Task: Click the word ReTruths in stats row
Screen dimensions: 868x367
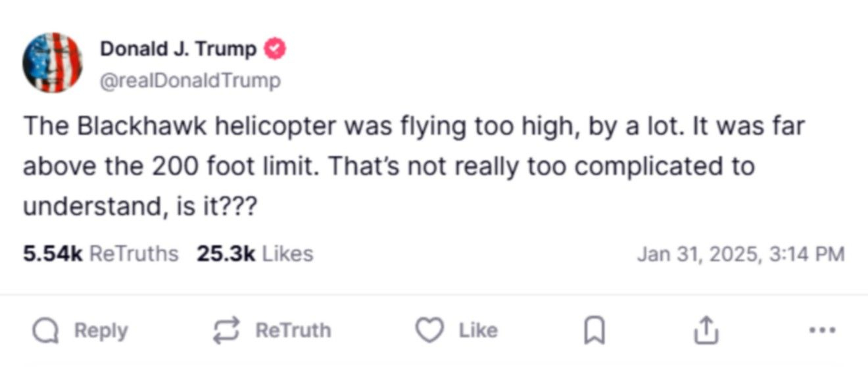Action: click(133, 254)
